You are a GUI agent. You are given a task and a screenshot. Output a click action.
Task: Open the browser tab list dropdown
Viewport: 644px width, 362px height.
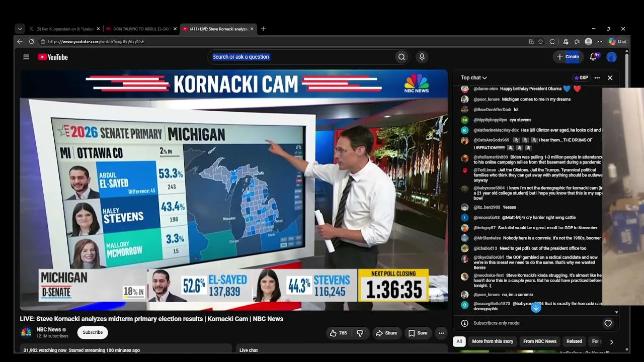click(x=20, y=29)
